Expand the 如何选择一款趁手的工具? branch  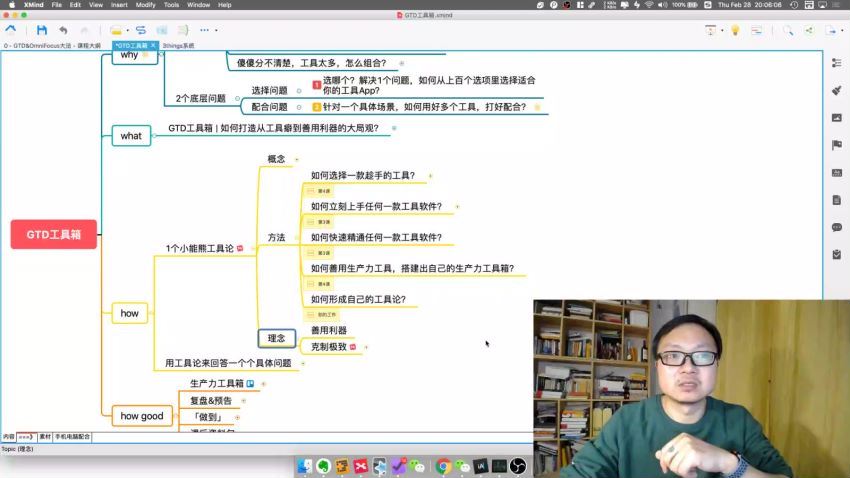(x=430, y=176)
